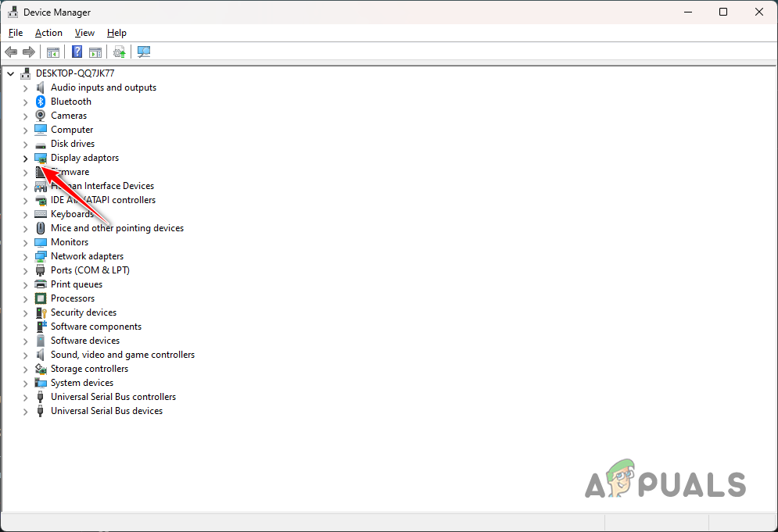Click the Bluetooth category icon

41,102
